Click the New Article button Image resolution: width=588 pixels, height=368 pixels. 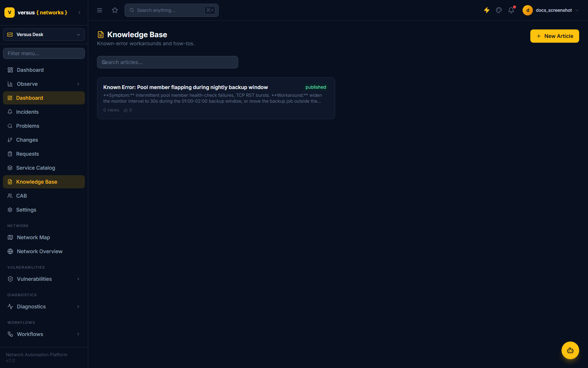(x=554, y=36)
